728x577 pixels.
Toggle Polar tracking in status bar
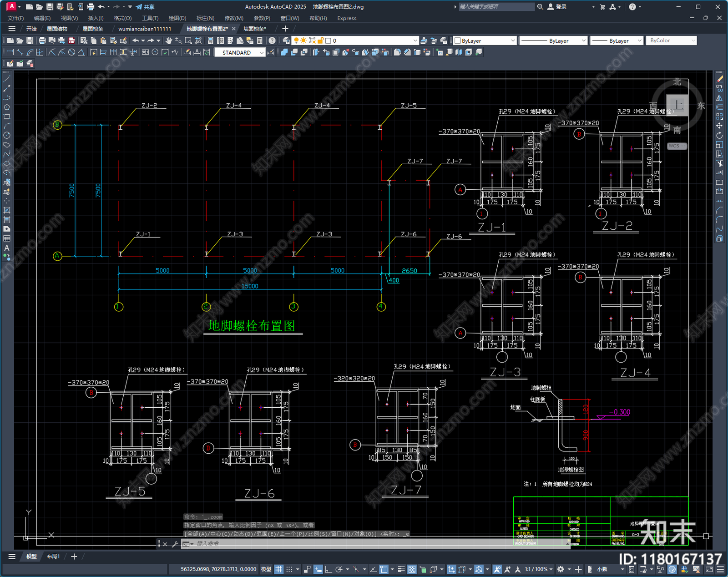coord(339,569)
